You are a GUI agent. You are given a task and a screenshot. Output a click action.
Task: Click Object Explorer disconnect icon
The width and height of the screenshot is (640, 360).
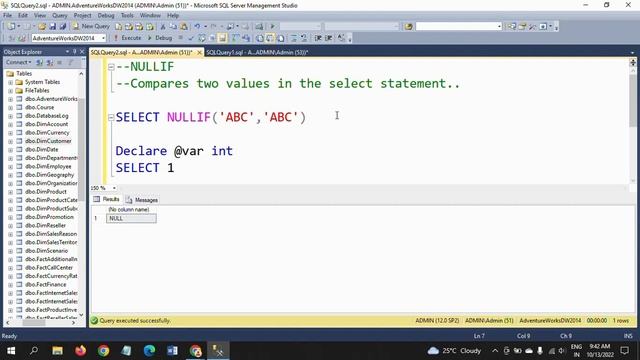click(x=50, y=62)
